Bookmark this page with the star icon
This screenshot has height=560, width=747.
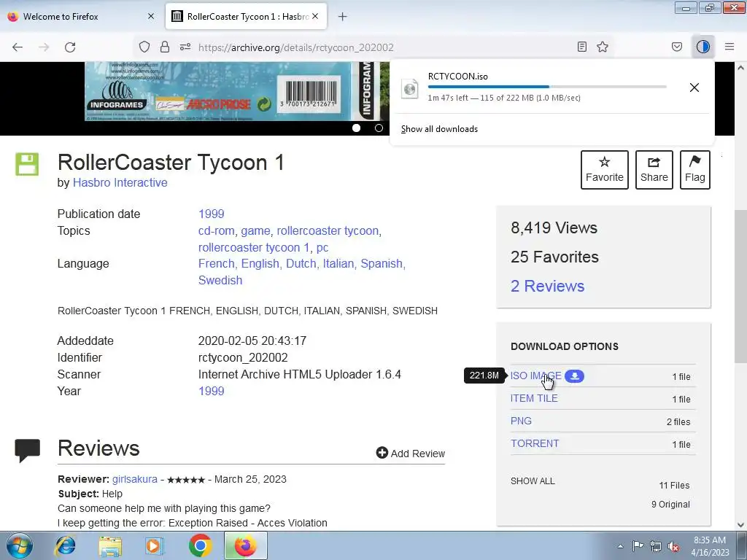click(603, 47)
